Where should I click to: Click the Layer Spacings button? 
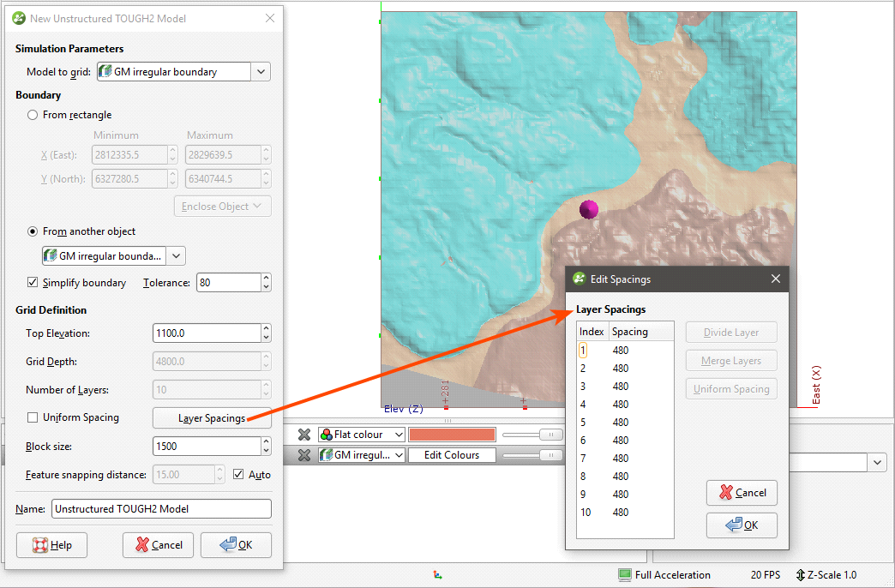click(x=212, y=418)
